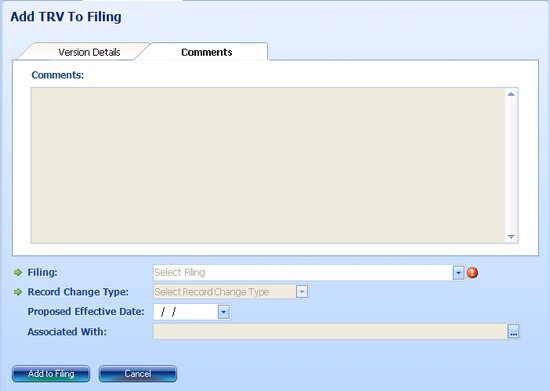Click the red validation error icon beside Filing
The width and height of the screenshot is (550, 391).
472,272
